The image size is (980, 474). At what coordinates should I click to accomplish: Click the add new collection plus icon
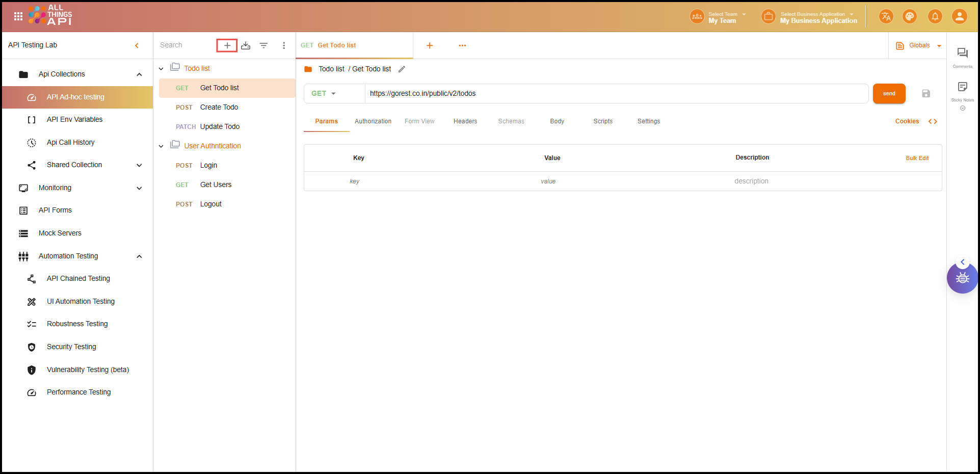tap(227, 45)
